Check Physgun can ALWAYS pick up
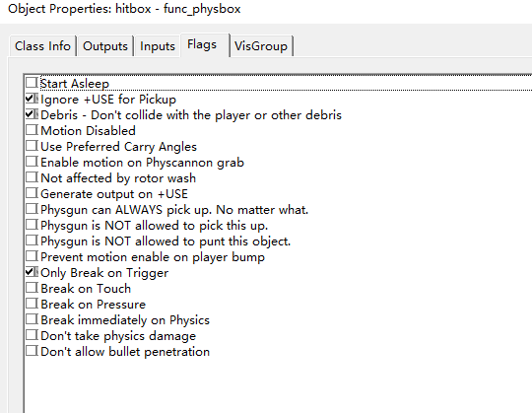The width and height of the screenshot is (532, 413). coord(32,209)
